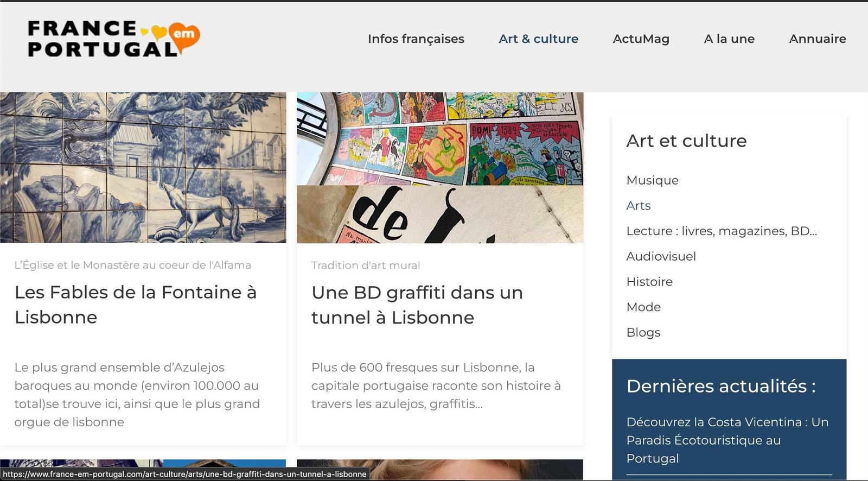The image size is (868, 481).
Task: Click the Plus de 600 fresques excerpt
Action: [x=436, y=385]
